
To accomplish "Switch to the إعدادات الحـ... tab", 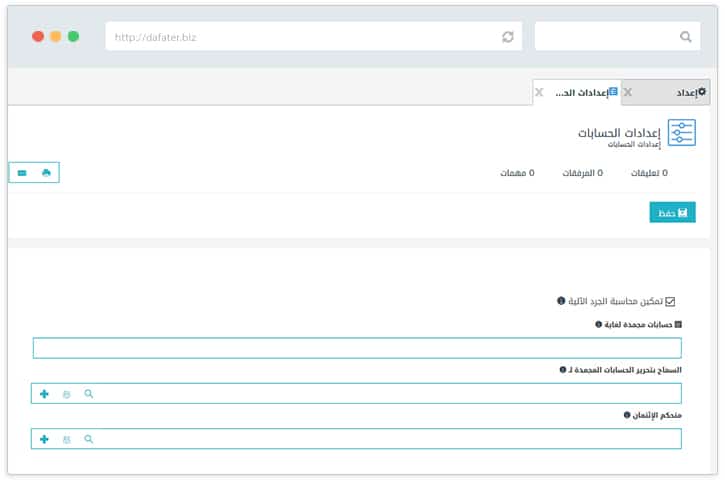I will 577,92.
